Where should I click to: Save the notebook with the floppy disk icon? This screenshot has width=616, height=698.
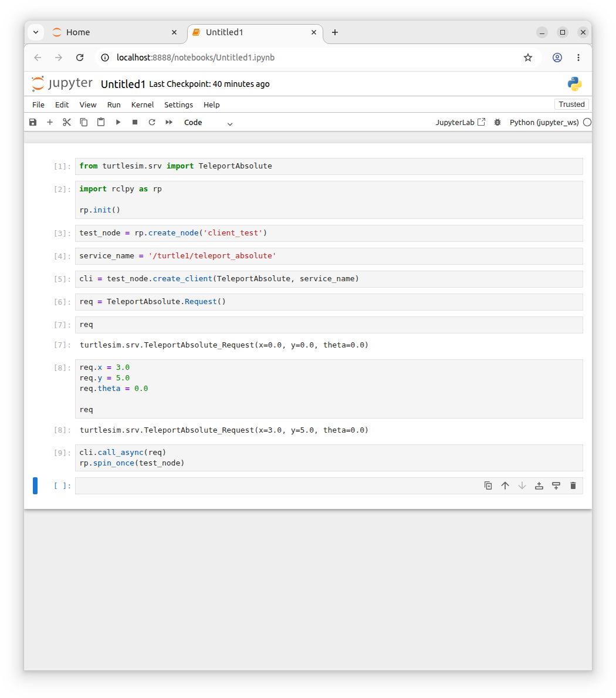coord(33,123)
